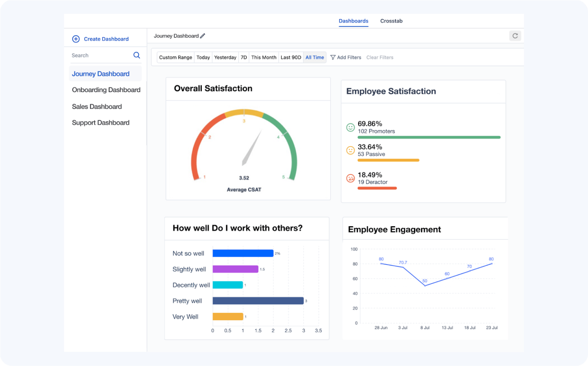The width and height of the screenshot is (588, 366).
Task: Click the refresh icon to reload the dashboard
Action: pos(515,36)
